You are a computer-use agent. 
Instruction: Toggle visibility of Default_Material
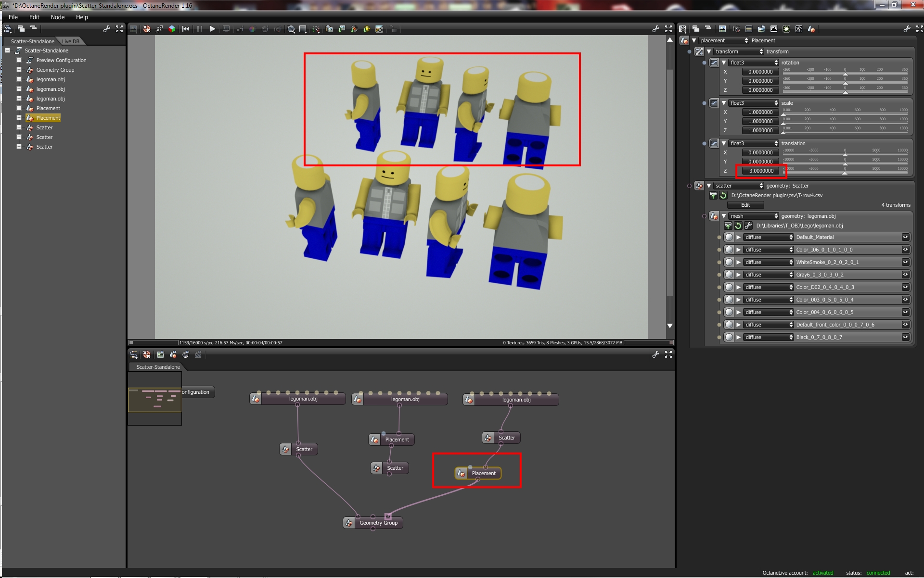[x=905, y=237]
